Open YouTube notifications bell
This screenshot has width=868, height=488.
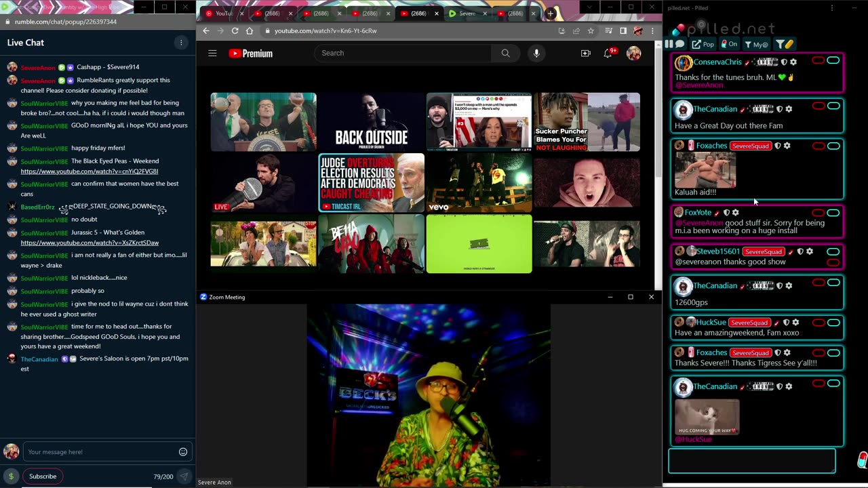[608, 53]
